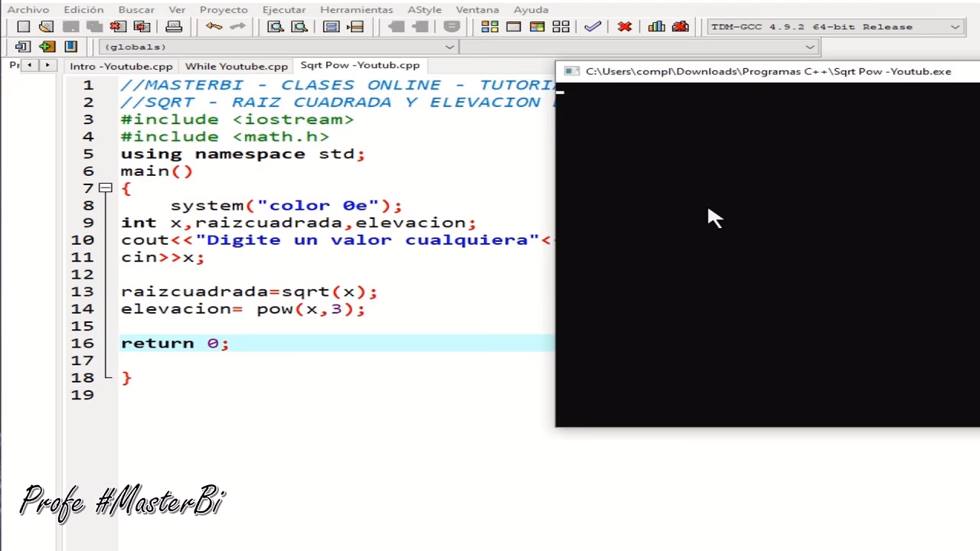Open the TDM-GCC compiler selection dropdown
Viewport: 980px width, 551px height.
[955, 27]
